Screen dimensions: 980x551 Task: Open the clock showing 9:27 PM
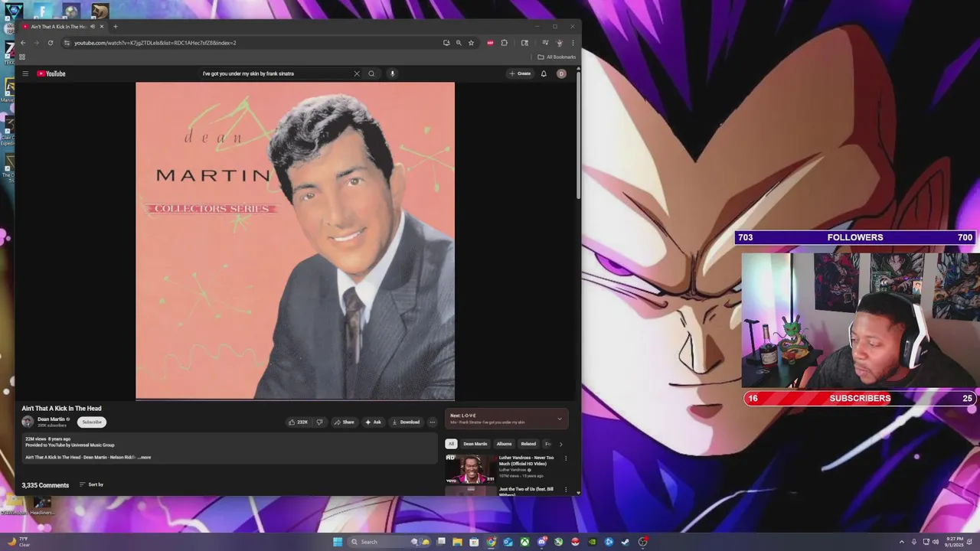tap(953, 542)
